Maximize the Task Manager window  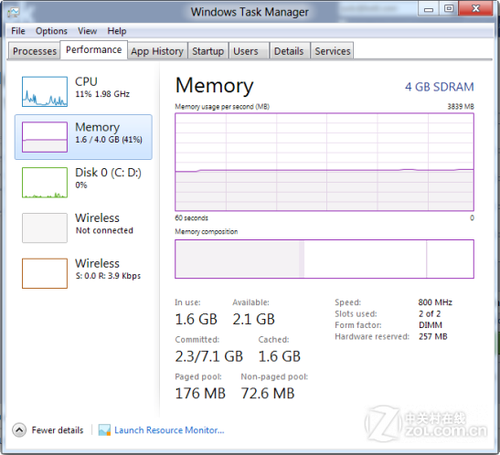[x=449, y=9]
